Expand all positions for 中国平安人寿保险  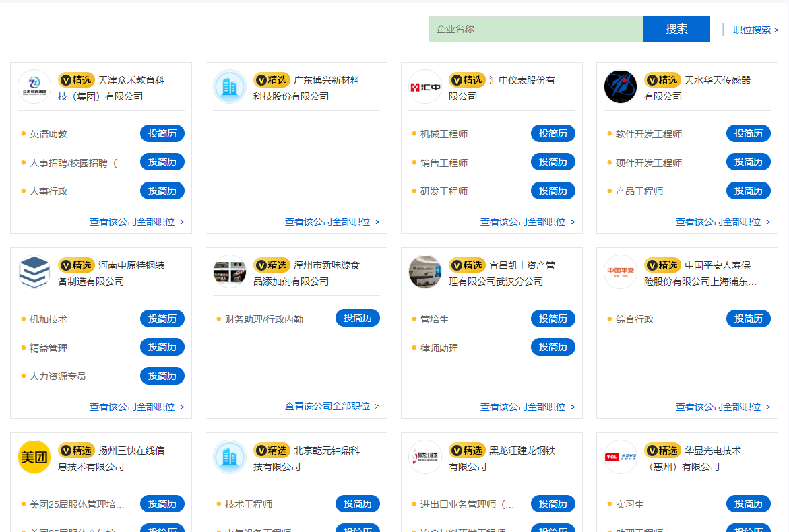[723, 407]
